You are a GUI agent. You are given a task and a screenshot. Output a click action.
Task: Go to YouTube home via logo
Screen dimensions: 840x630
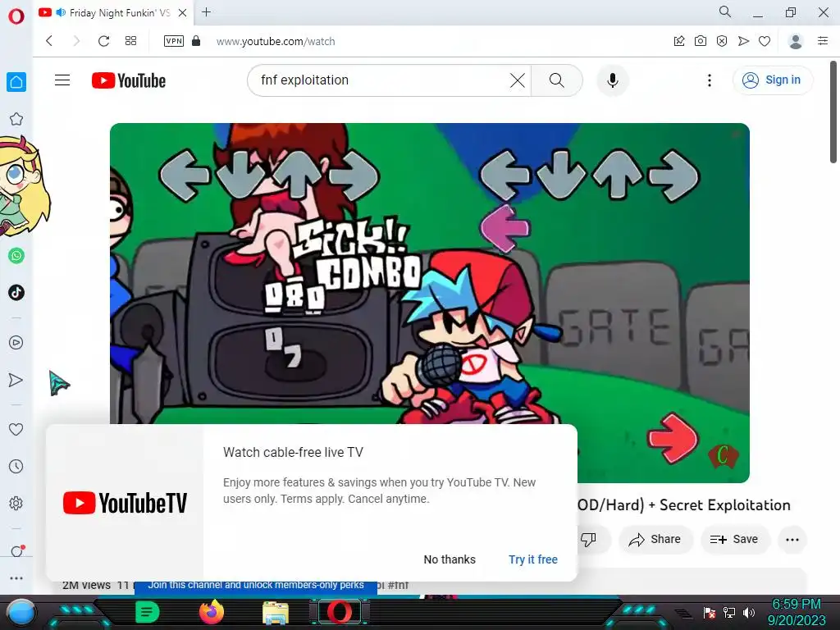coord(129,80)
